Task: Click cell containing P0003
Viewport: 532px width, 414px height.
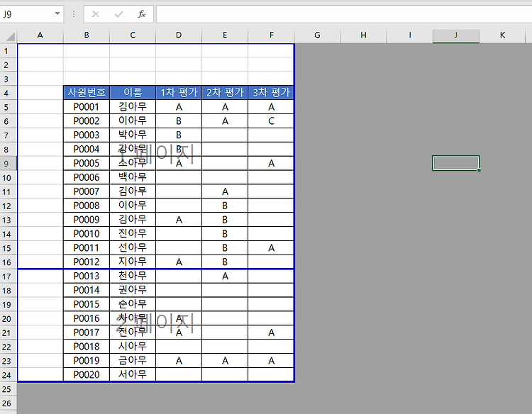Action: pyautogui.click(x=87, y=135)
